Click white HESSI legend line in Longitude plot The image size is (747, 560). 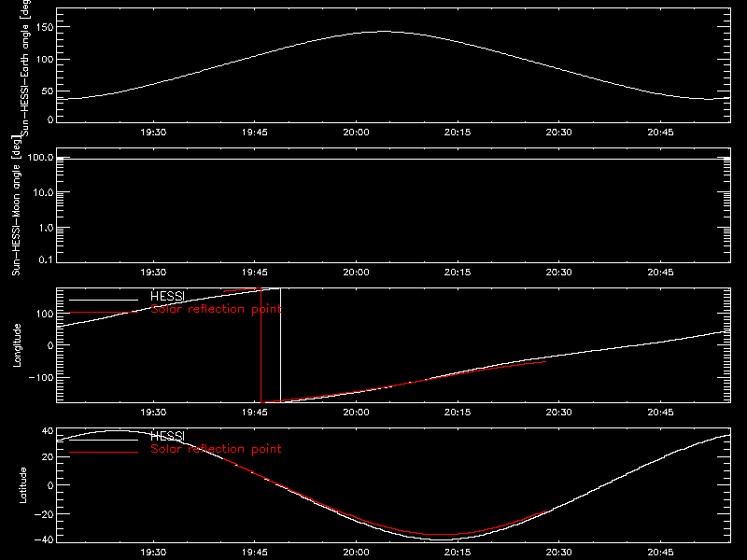[x=104, y=300]
